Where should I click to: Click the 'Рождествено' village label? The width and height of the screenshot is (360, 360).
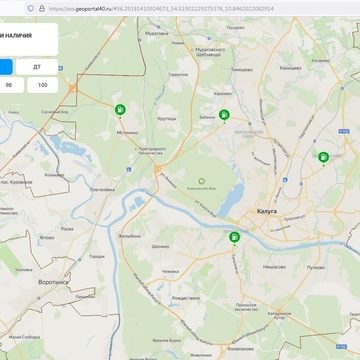(186, 298)
